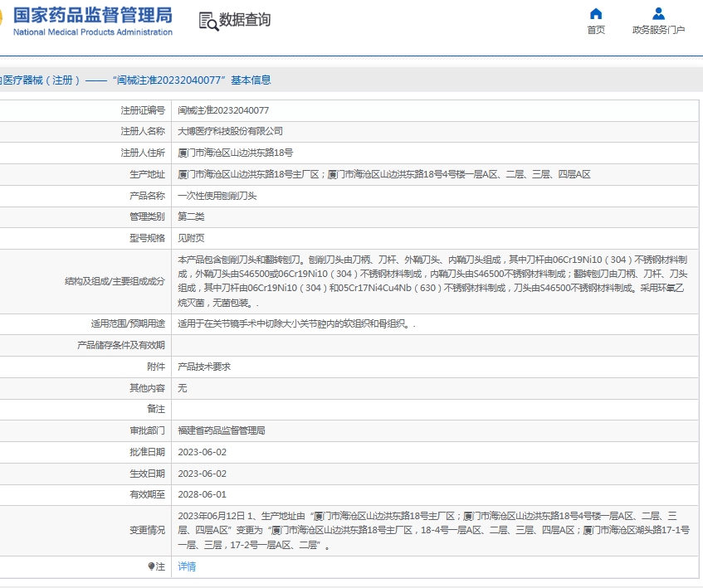Click the 数据查询 magnifier document icon
The height and width of the screenshot is (588, 703).
click(207, 21)
